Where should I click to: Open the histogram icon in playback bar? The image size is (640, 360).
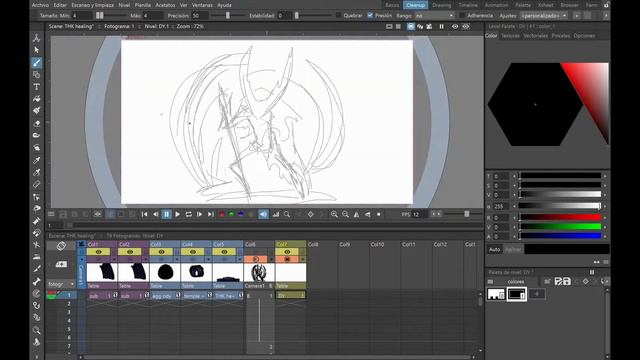[x=276, y=214]
